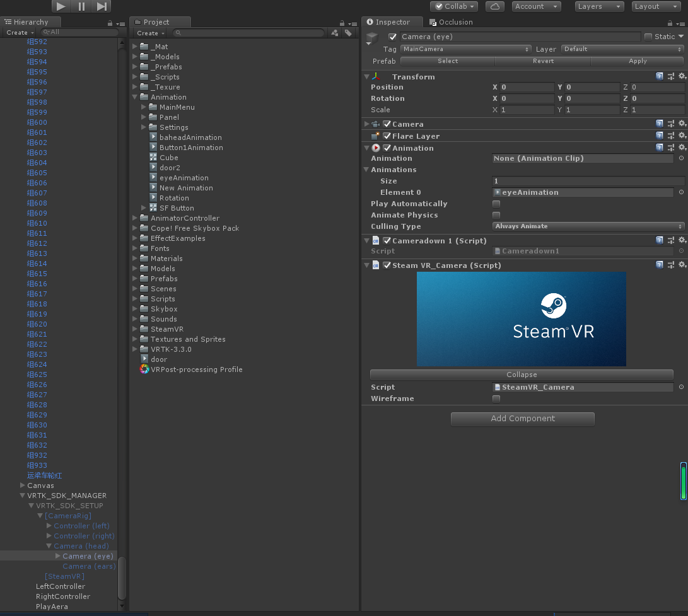Click the Prefab Select button
The height and width of the screenshot is (616, 688).
pos(448,61)
